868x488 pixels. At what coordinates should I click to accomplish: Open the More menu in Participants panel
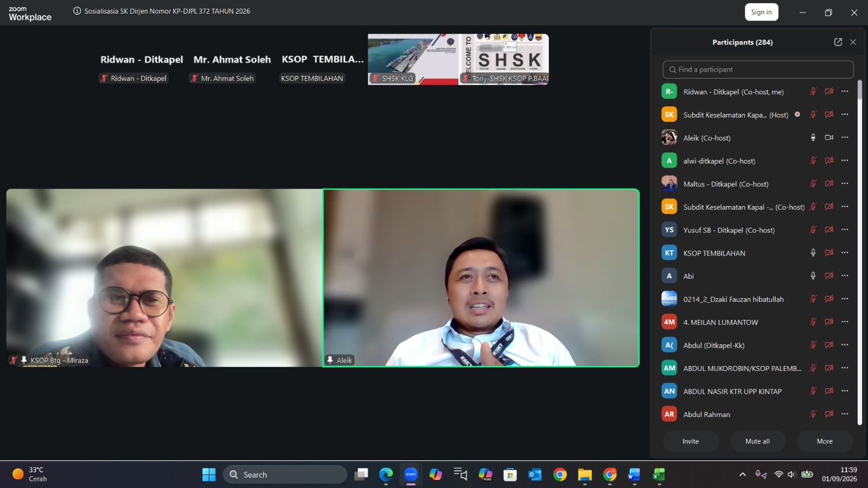tap(825, 441)
